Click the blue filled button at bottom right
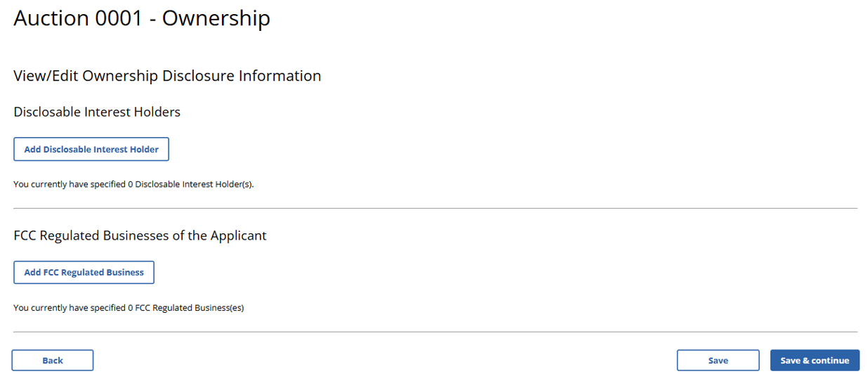Screen dimensions: 868x388 coord(815,360)
